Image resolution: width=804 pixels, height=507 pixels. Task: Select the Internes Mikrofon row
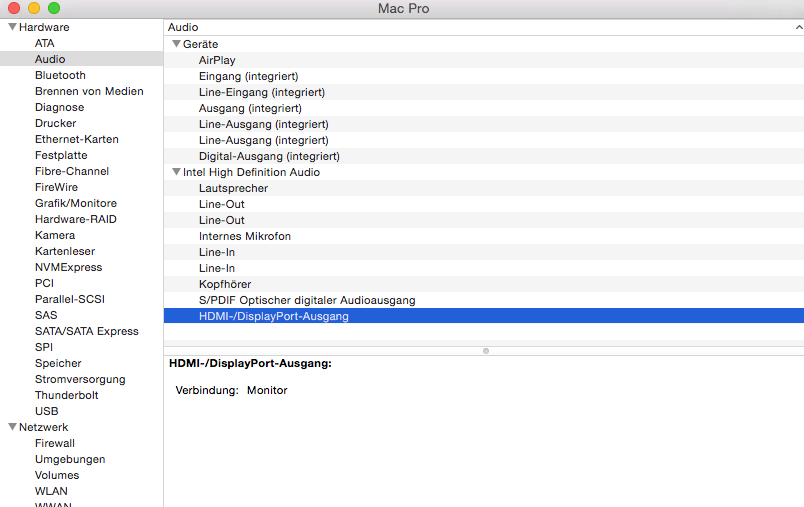(x=484, y=236)
